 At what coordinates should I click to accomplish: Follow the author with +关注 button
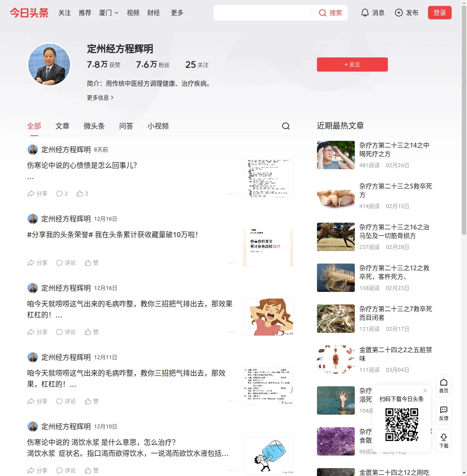click(x=352, y=65)
